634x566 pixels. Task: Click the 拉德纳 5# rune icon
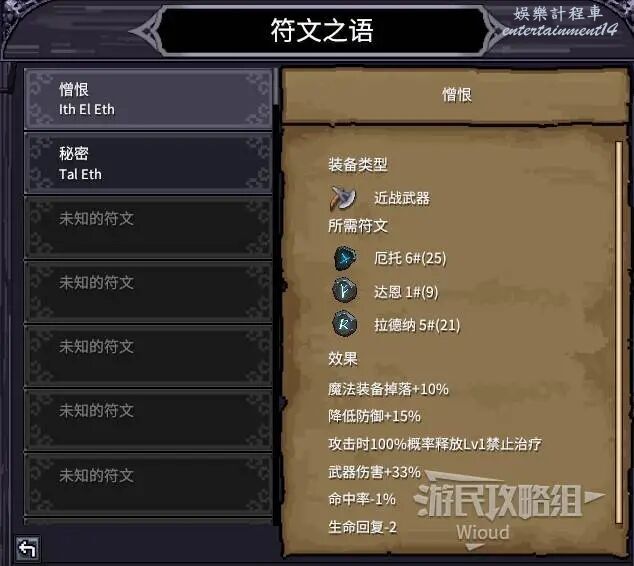coord(344,324)
